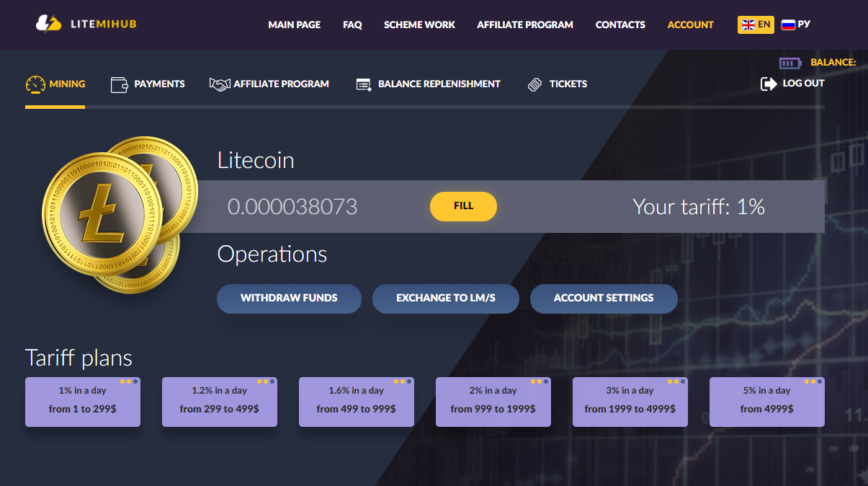Click the Tariff plans heading
This screenshot has width=868, height=486.
click(x=79, y=358)
